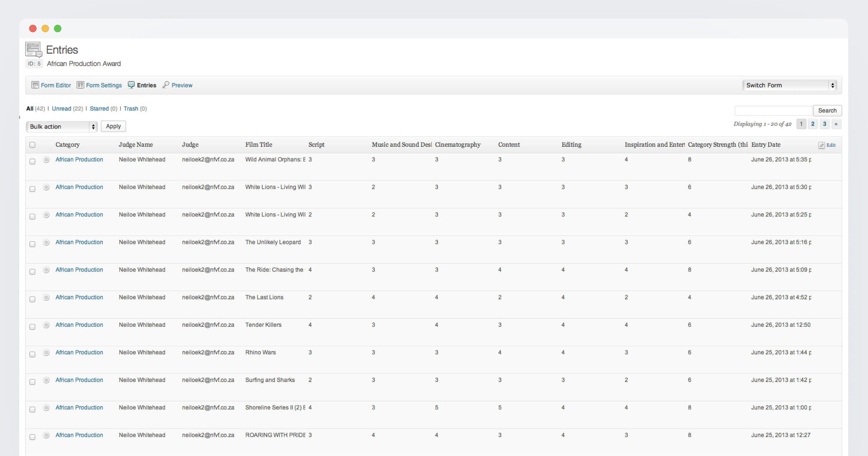The image size is (868, 456).
Task: Open African Production link in Wild Animal Orphans row
Action: click(79, 160)
